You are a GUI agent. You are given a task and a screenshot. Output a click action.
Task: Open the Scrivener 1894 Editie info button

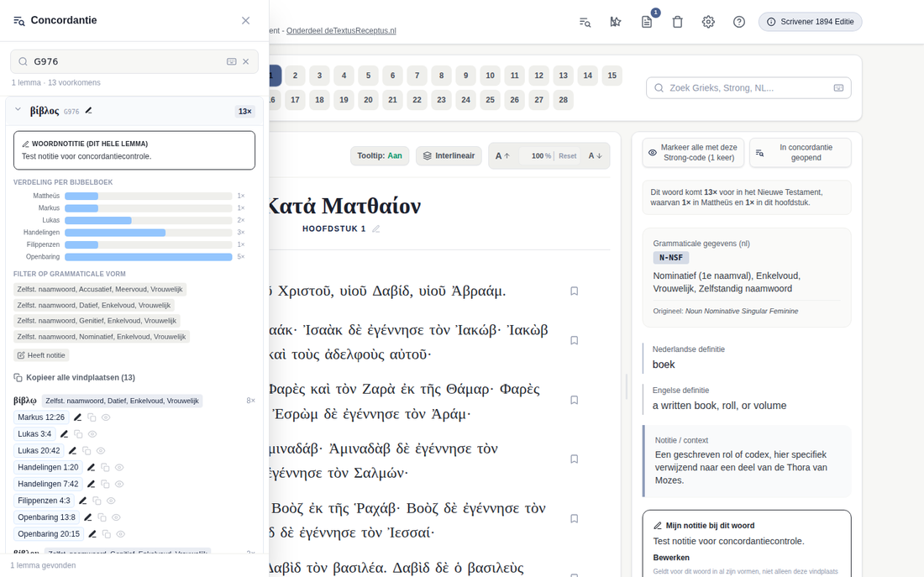click(811, 22)
